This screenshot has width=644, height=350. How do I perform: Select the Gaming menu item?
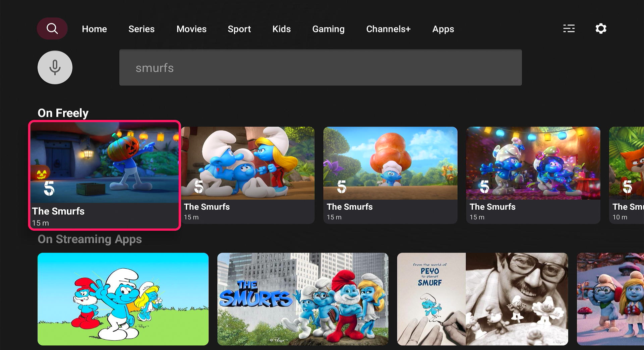329,29
